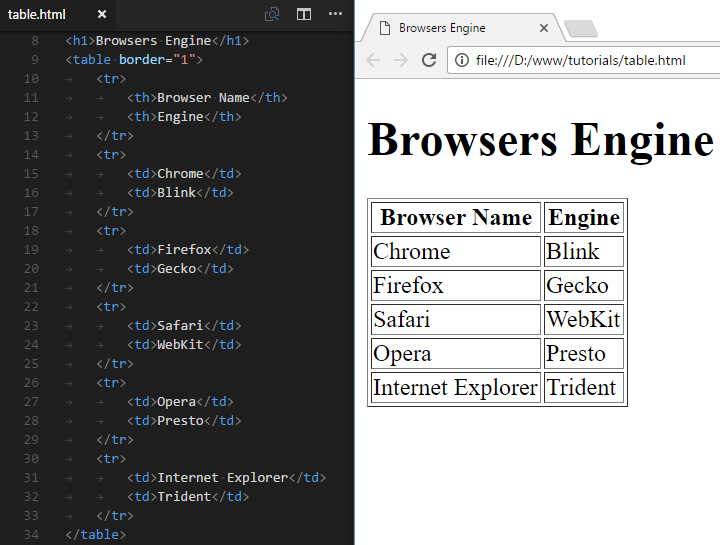
Task: Click the td Trident code line
Action: [x=188, y=497]
